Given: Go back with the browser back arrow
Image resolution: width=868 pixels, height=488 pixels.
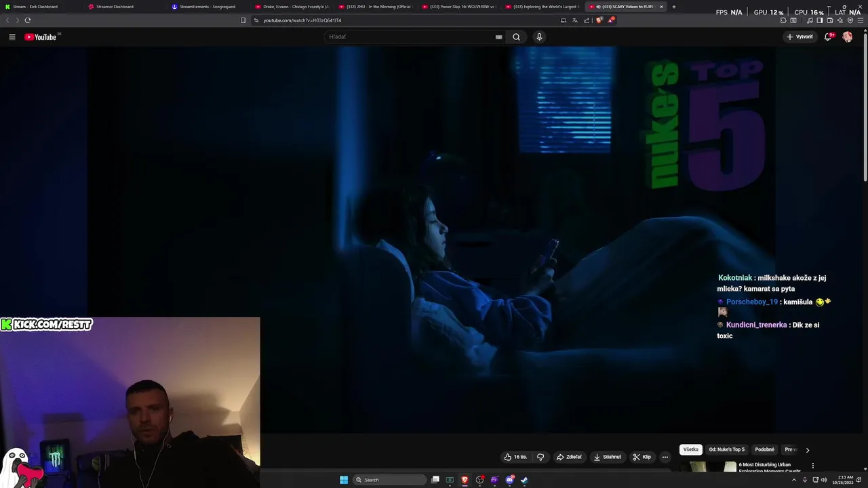Looking at the screenshot, I should pyautogui.click(x=7, y=20).
